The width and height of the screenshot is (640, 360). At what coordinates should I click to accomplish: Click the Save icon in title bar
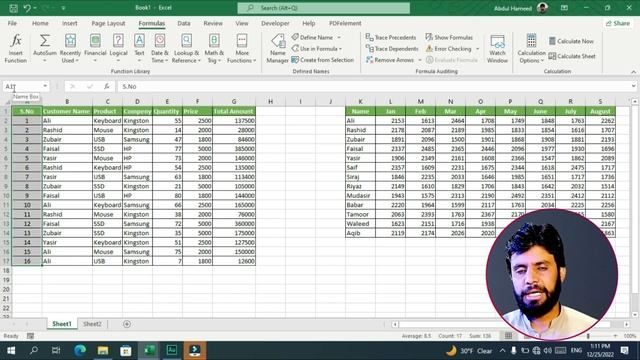click(x=13, y=8)
